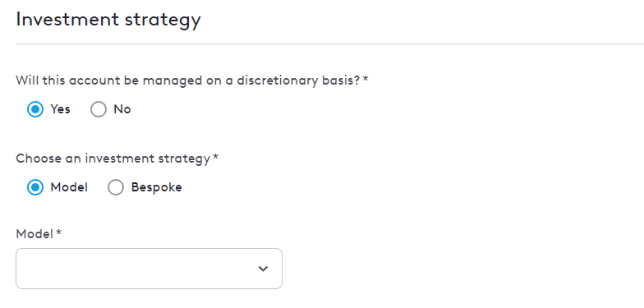Open the Model dropdown list
The width and height of the screenshot is (644, 308).
click(x=149, y=269)
